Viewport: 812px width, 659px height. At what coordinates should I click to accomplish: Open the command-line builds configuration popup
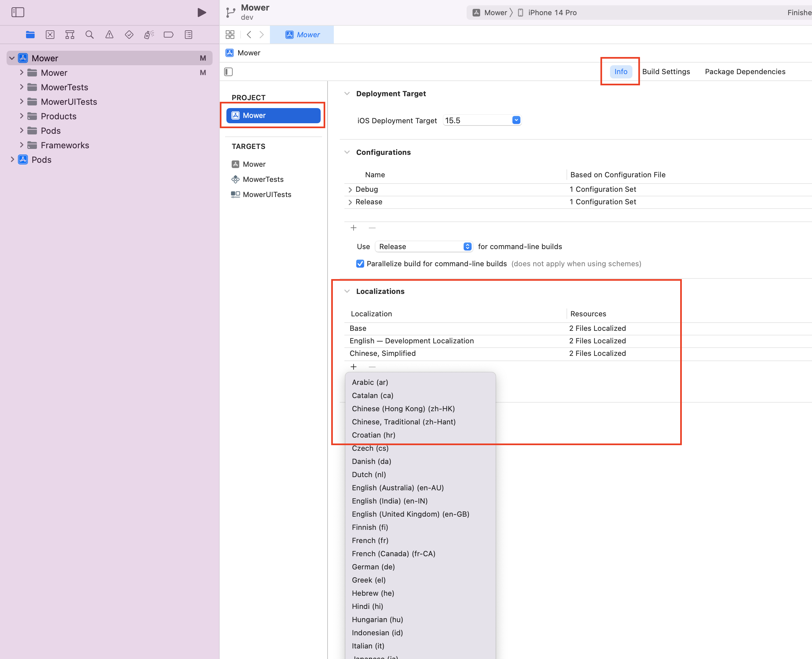click(x=424, y=247)
